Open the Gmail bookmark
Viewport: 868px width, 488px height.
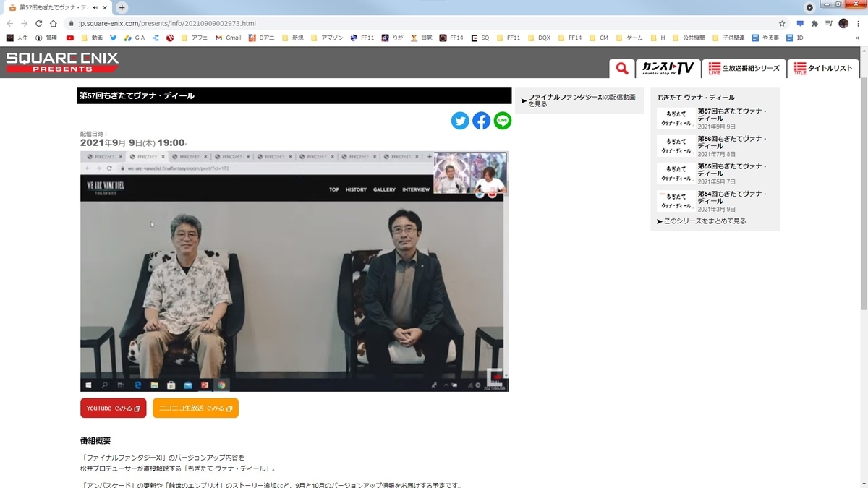(228, 38)
